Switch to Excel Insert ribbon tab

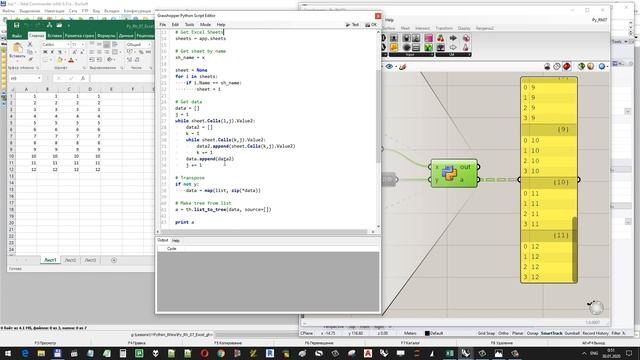pyautogui.click(x=54, y=36)
